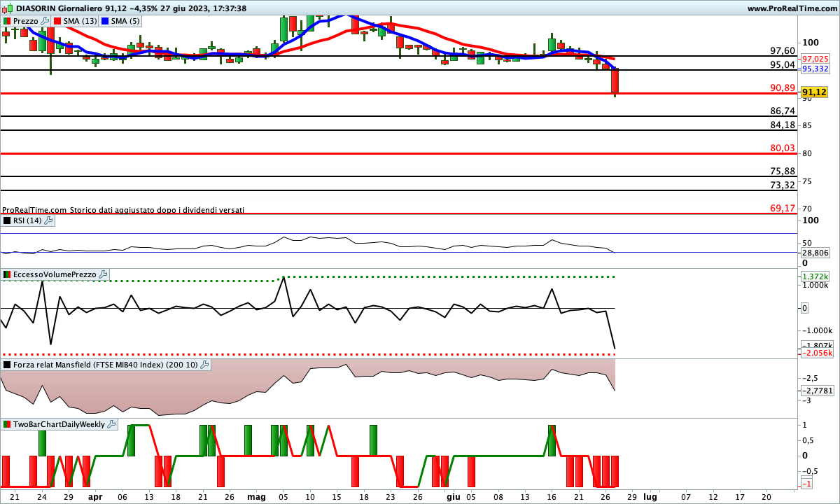
Task: Click the 84,18 level label
Action: [x=783, y=125]
